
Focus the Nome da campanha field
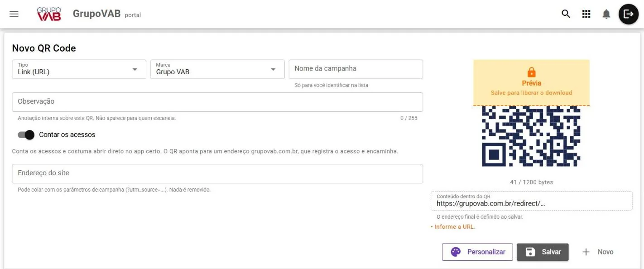[356, 69]
